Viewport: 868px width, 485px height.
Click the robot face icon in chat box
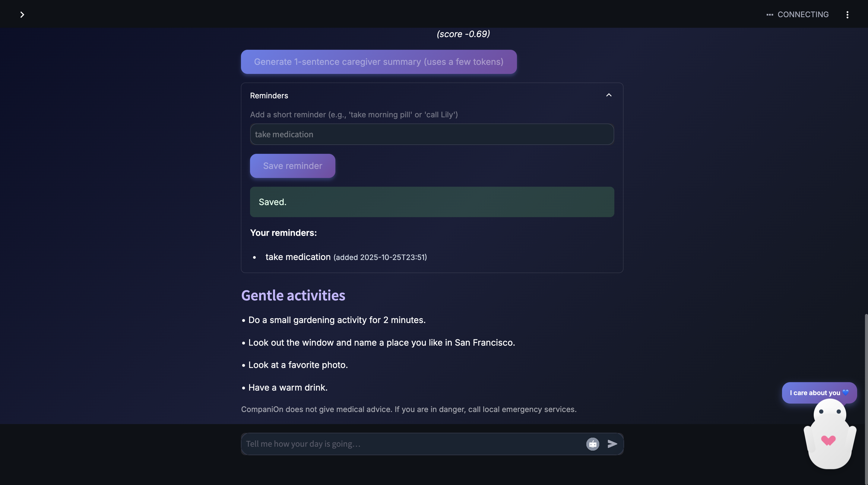coord(592,444)
